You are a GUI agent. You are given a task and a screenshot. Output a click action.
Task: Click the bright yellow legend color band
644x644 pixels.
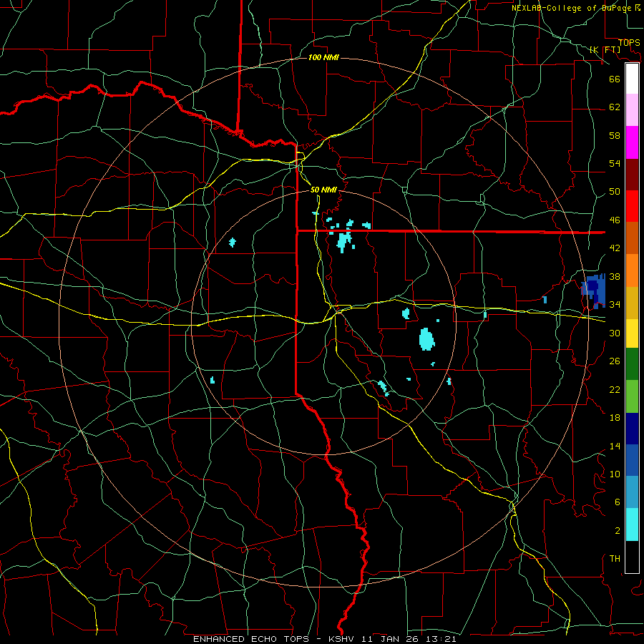[632, 333]
